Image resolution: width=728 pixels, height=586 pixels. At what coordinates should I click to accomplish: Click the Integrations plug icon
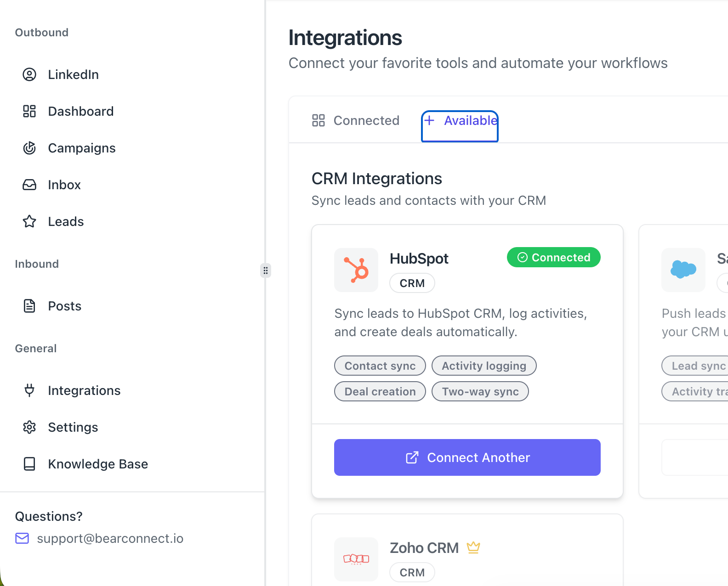click(x=29, y=390)
